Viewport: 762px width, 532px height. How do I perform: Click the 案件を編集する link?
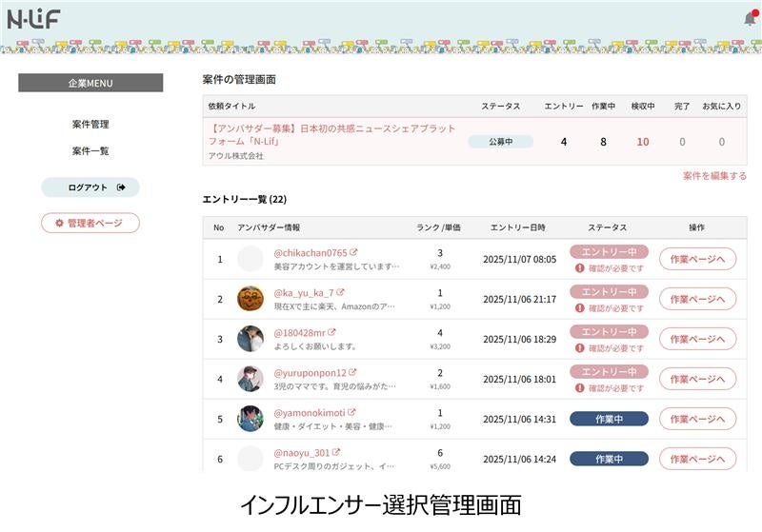714,176
